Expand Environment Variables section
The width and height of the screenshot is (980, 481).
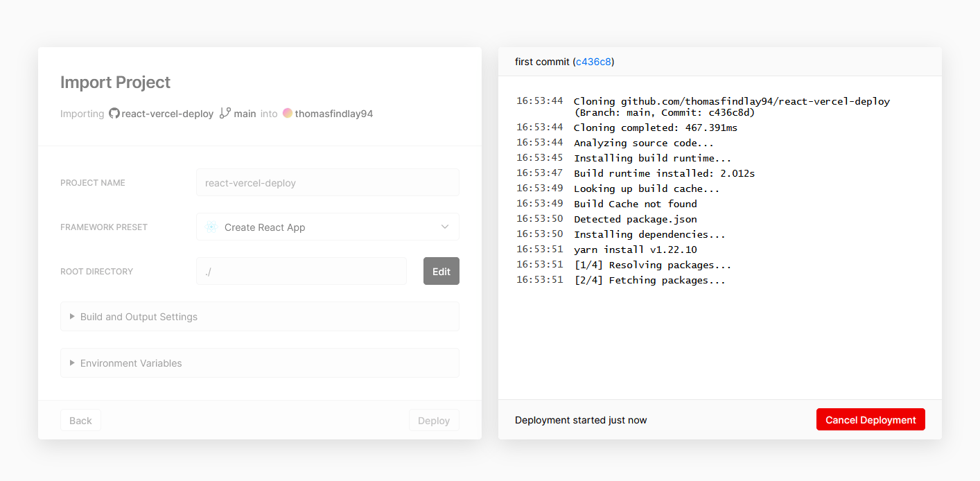point(260,363)
